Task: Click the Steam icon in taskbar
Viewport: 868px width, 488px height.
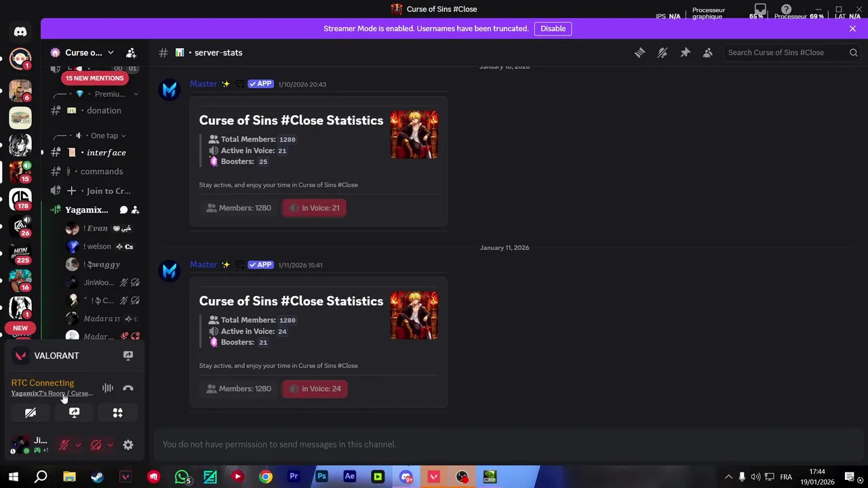Action: 97,476
